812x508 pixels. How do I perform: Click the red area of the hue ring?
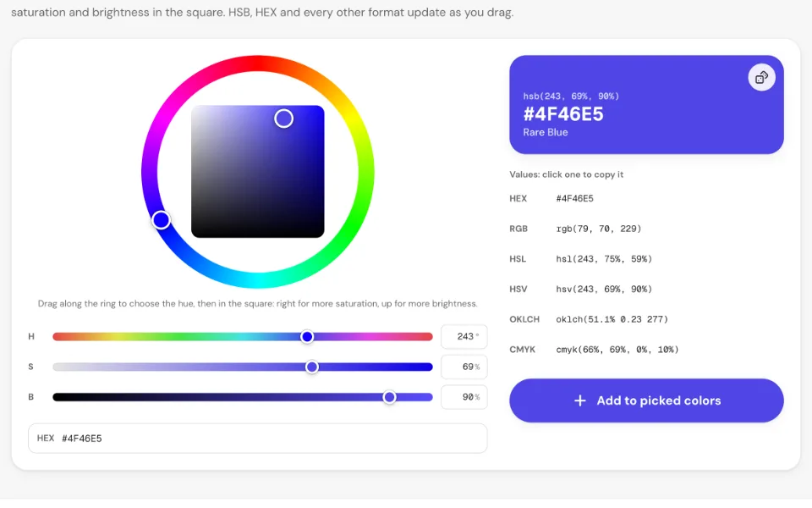point(257,63)
